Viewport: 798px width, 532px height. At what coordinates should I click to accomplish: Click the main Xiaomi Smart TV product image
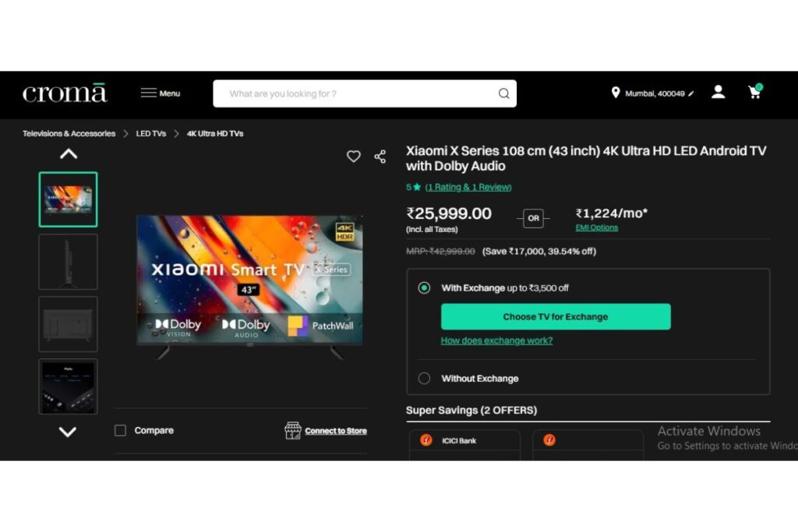(250, 287)
